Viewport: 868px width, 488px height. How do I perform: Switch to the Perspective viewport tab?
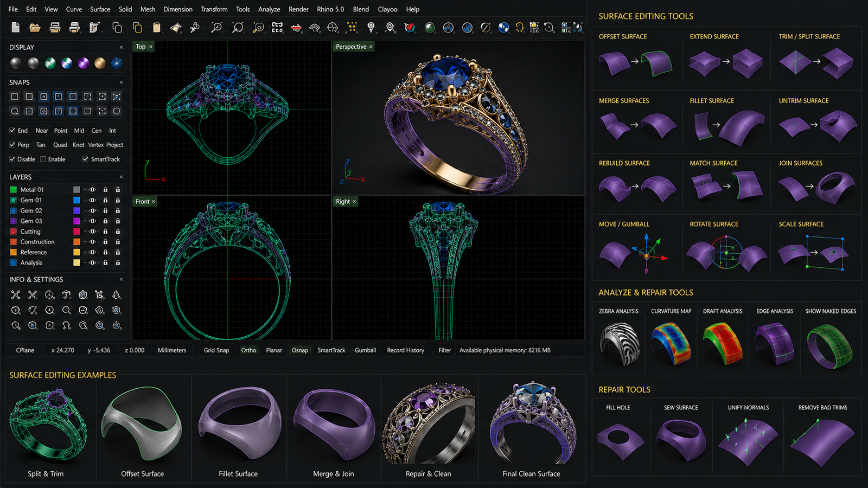(x=354, y=47)
